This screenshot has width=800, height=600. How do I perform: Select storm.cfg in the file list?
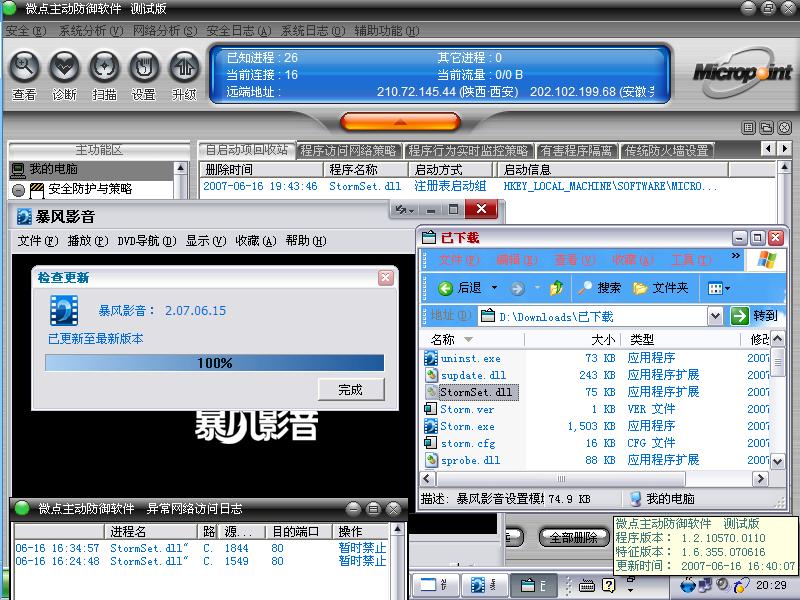467,443
